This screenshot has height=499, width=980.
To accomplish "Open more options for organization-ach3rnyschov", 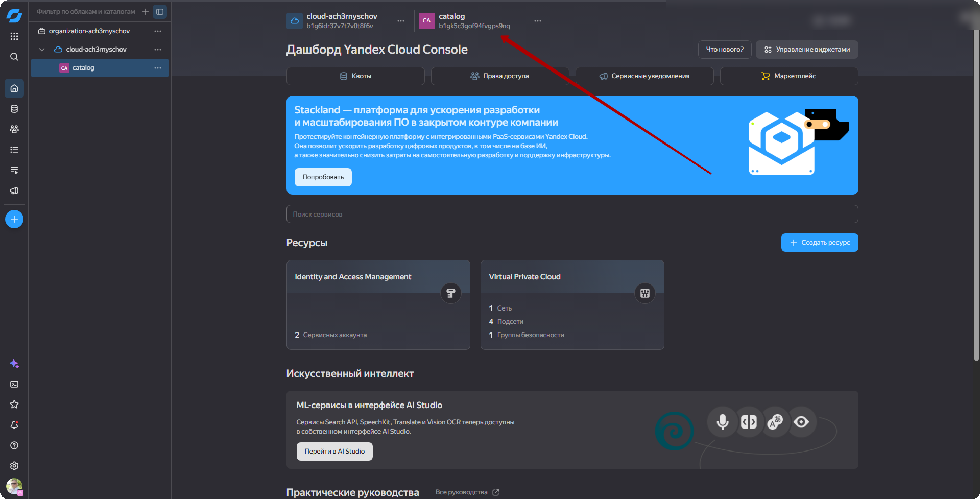I will [158, 31].
